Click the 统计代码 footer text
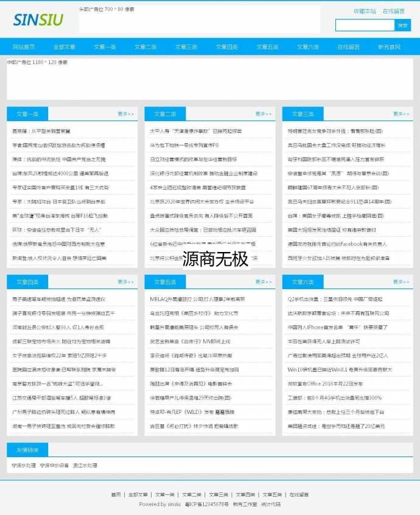 (271, 504)
